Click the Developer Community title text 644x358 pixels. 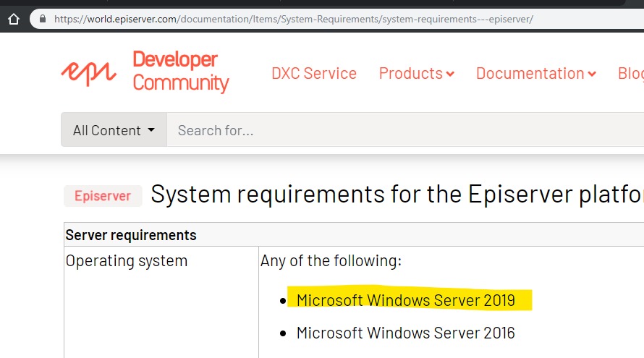(180, 71)
